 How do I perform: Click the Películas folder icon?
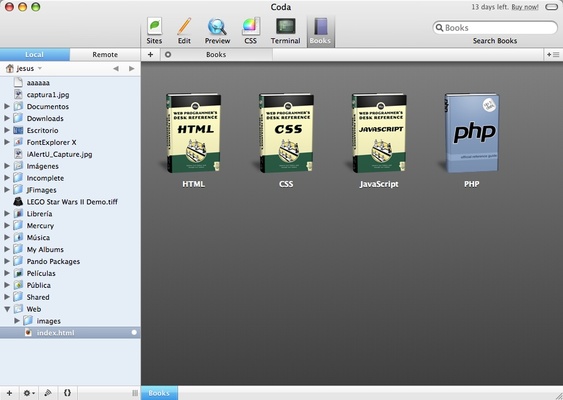pos(18,273)
